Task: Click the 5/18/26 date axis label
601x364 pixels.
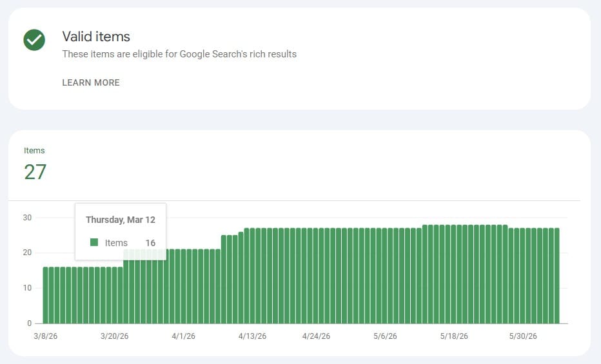Action: pos(454,336)
